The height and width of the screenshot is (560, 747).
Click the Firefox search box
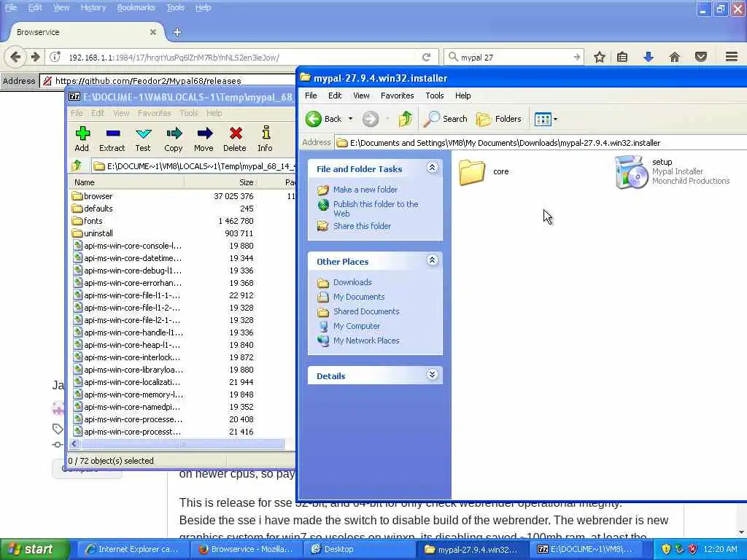(514, 57)
